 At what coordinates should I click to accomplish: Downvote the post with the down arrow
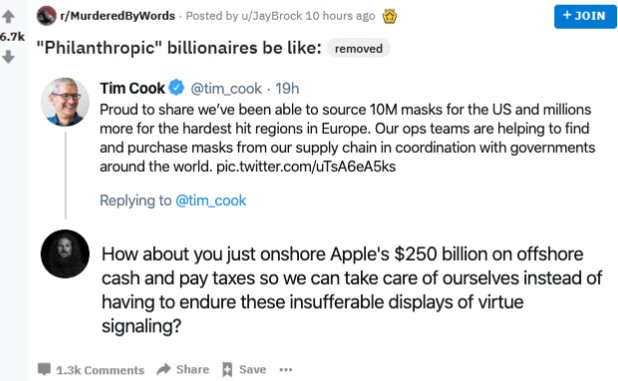click(8, 57)
